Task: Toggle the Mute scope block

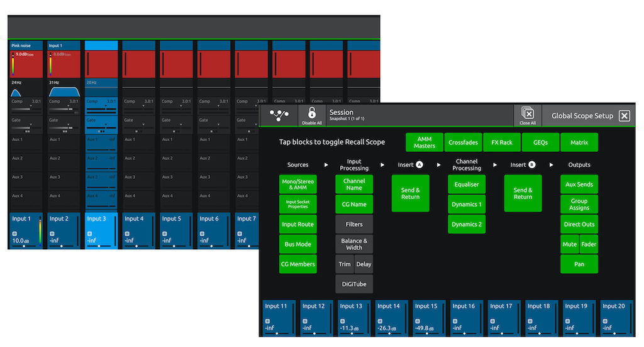Action: (569, 244)
